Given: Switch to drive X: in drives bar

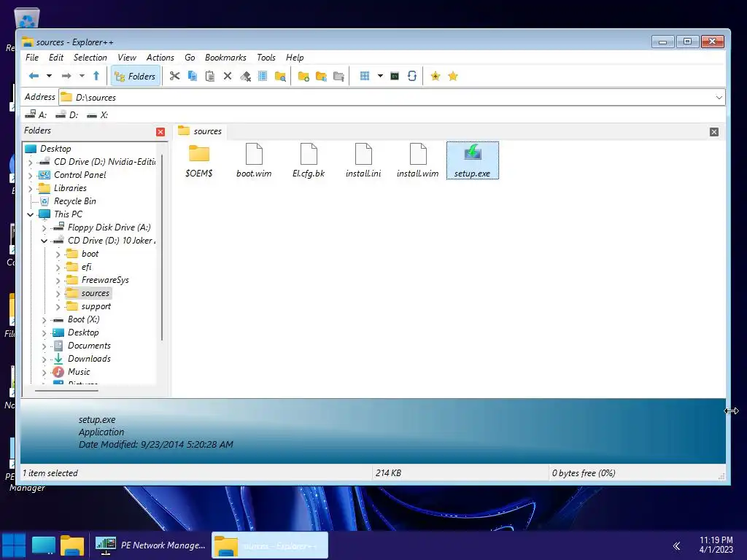Looking at the screenshot, I should pos(98,114).
